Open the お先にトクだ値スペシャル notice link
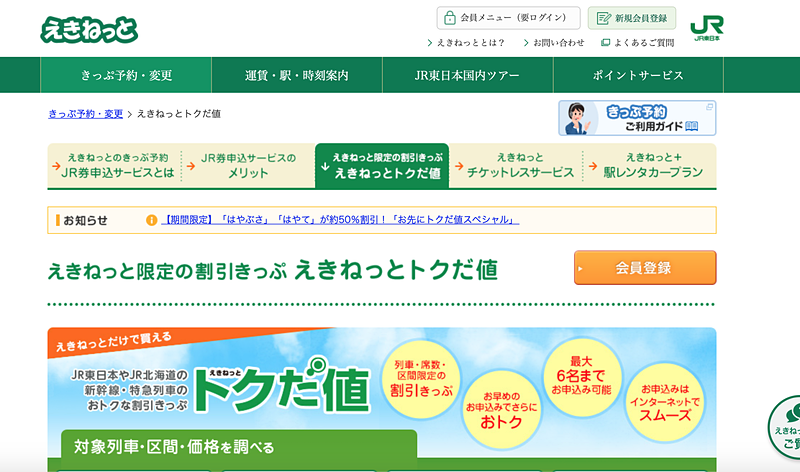 (x=340, y=220)
